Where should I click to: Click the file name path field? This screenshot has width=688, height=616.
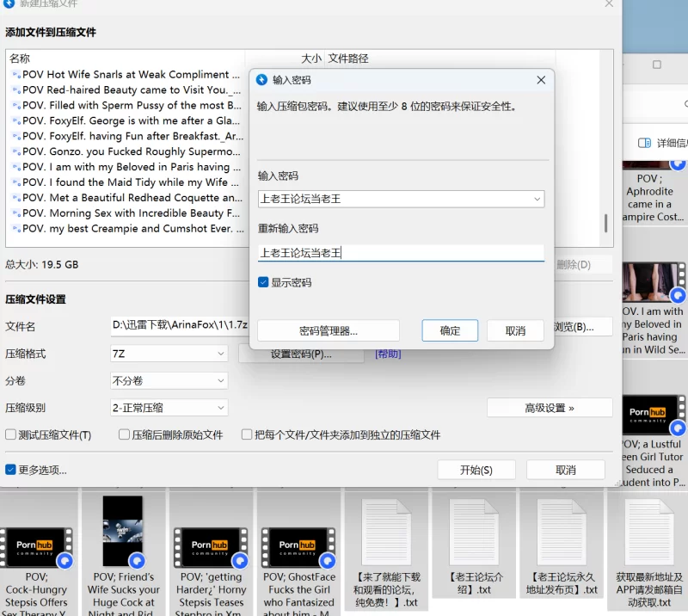(x=180, y=325)
